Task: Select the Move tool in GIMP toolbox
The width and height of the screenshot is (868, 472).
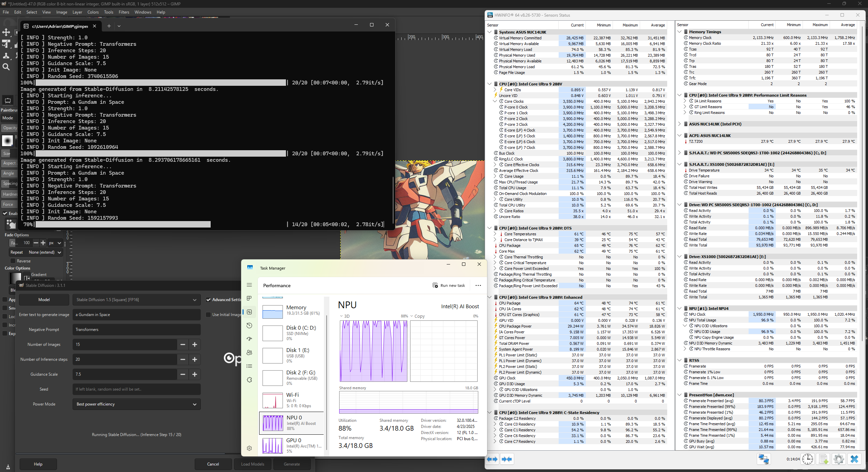Action: pyautogui.click(x=6, y=32)
